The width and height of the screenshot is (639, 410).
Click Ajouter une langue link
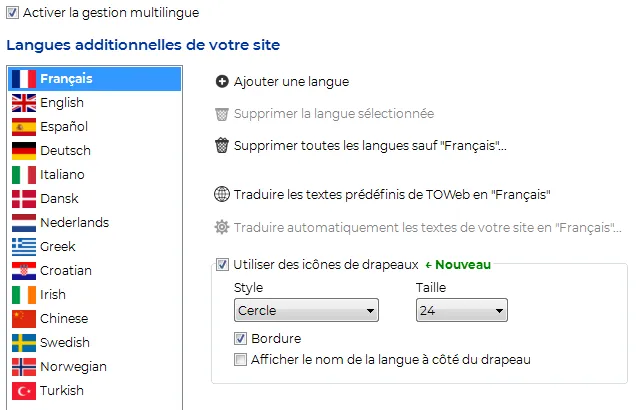tap(291, 82)
